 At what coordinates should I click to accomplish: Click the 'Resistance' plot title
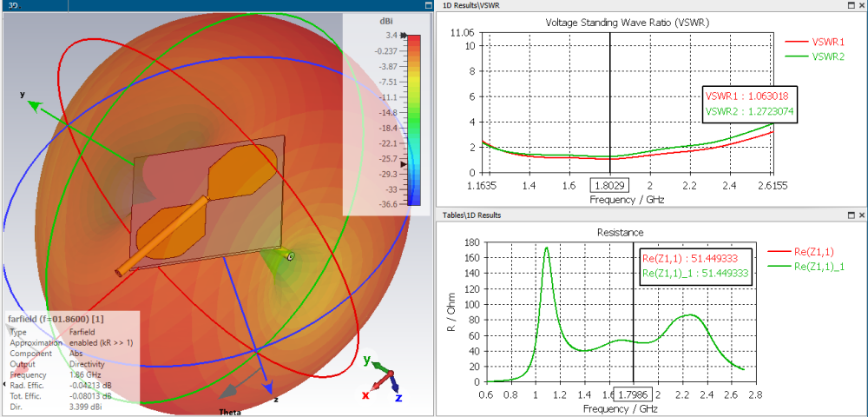pyautogui.click(x=621, y=232)
